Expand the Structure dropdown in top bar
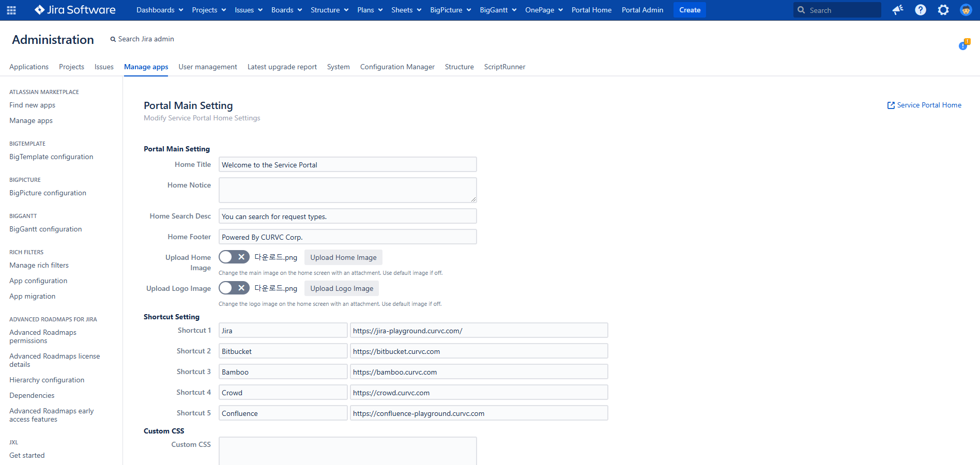This screenshot has height=465, width=980. (x=330, y=10)
